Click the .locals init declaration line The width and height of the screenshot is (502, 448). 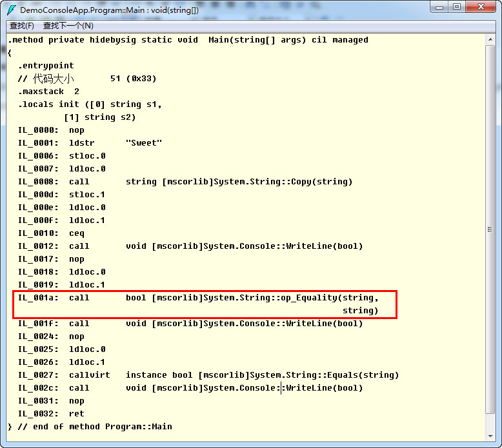(x=89, y=104)
